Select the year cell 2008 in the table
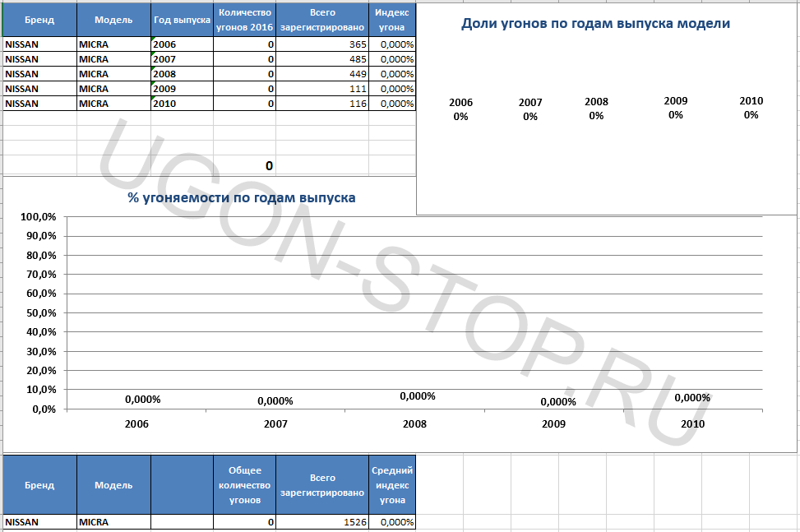The width and height of the screenshot is (800, 532). pyautogui.click(x=183, y=74)
